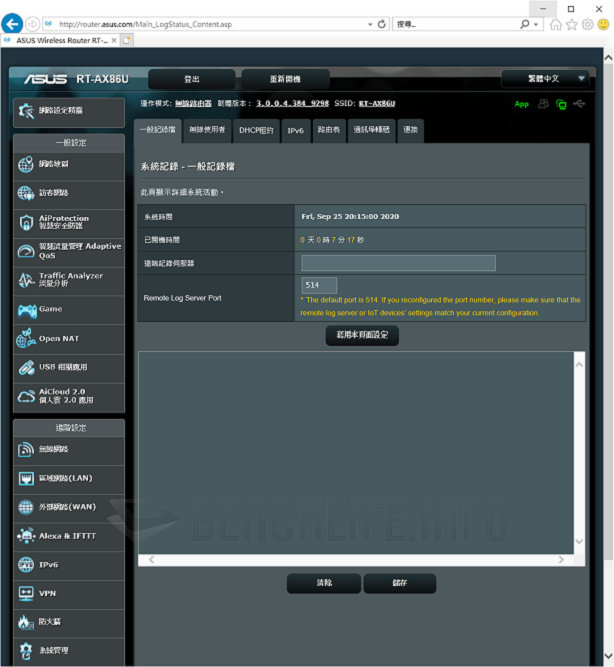This screenshot has height=667, width=614.
Task: Click the Reboot button
Action: (x=286, y=79)
